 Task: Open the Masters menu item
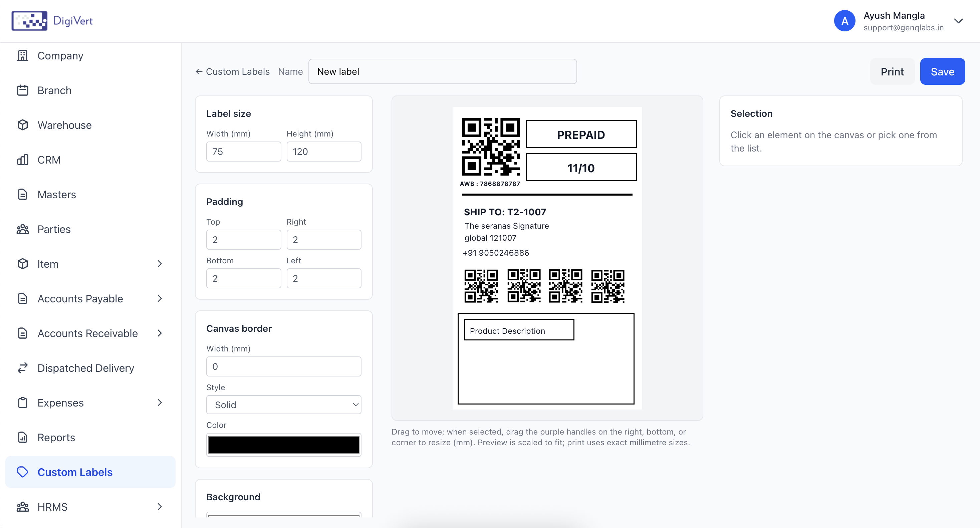57,194
